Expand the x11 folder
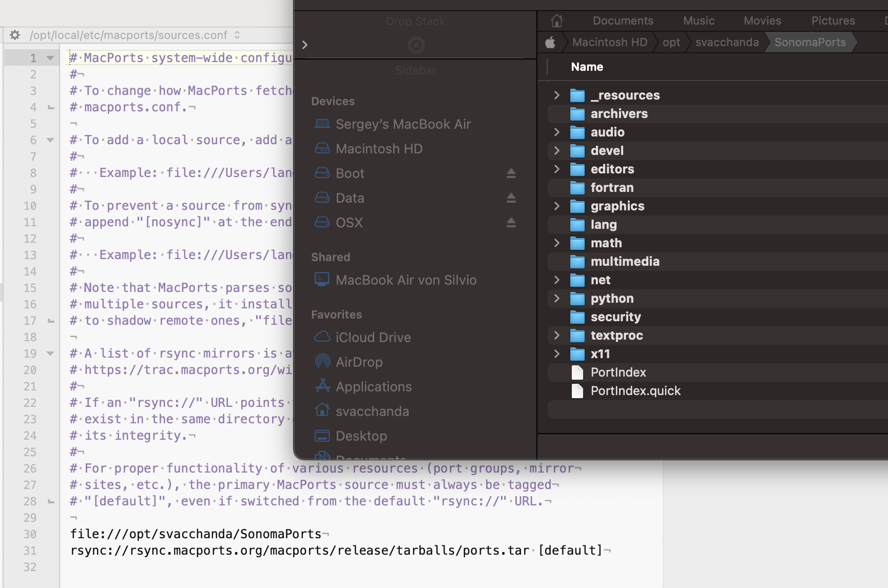The width and height of the screenshot is (888, 588). (556, 354)
